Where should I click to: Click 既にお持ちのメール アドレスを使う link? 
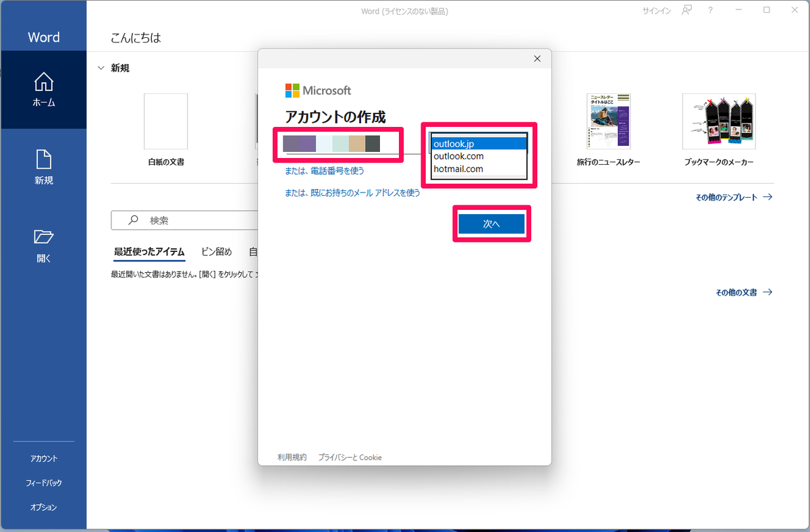[352, 192]
